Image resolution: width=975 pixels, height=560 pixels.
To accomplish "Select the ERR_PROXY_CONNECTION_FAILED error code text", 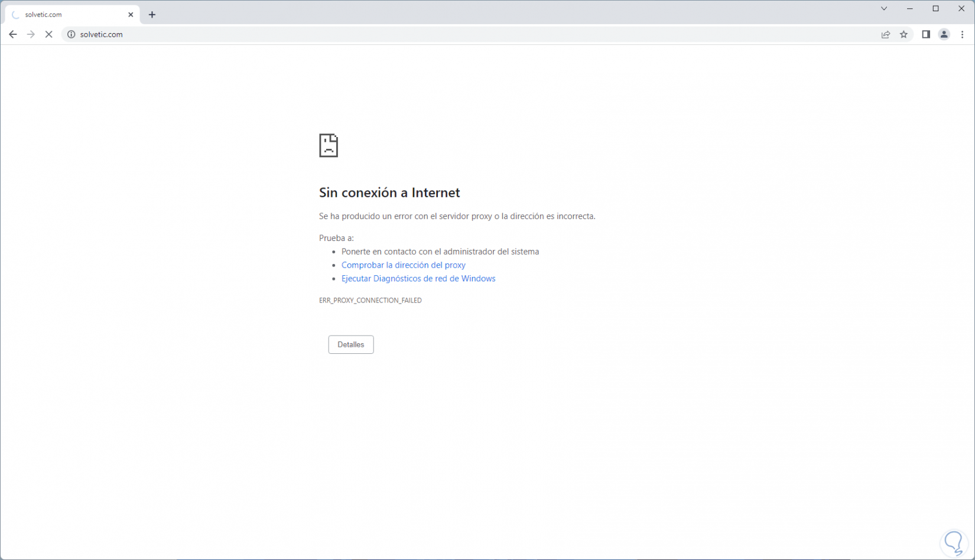I will point(370,300).
